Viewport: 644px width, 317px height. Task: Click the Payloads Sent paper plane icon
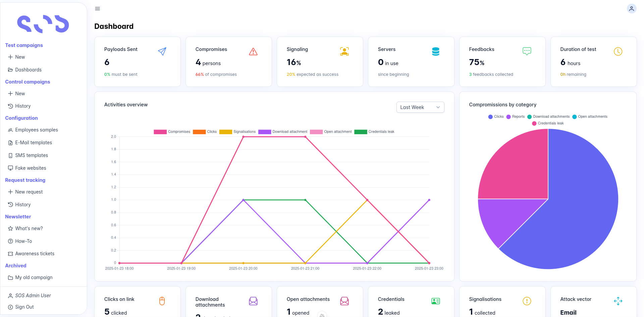click(162, 51)
